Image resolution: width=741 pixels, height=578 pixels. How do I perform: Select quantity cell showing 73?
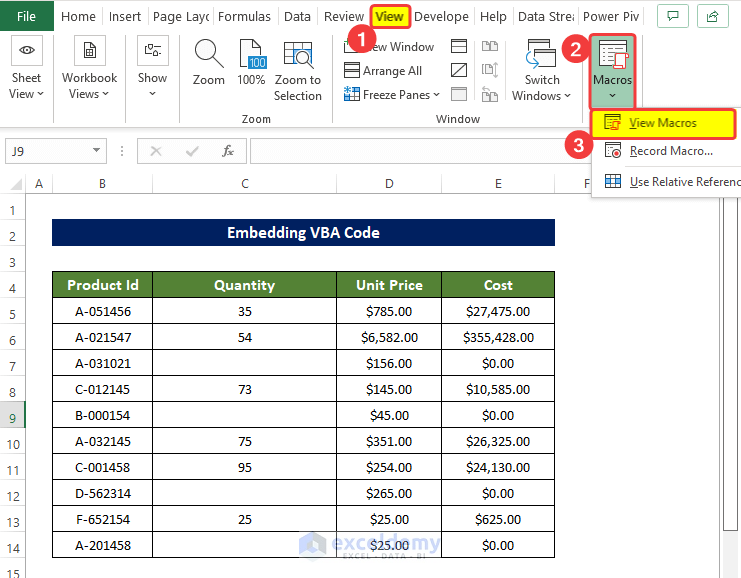(244, 389)
